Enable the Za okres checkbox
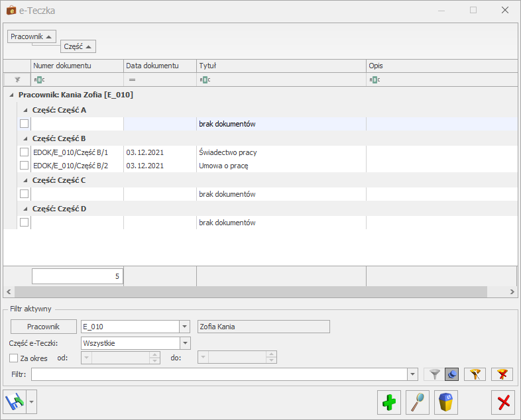This screenshot has width=521, height=420. pyautogui.click(x=14, y=358)
